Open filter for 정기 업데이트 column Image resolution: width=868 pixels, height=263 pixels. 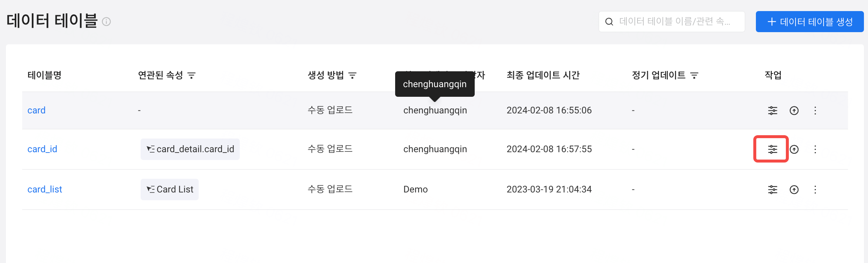tap(694, 75)
